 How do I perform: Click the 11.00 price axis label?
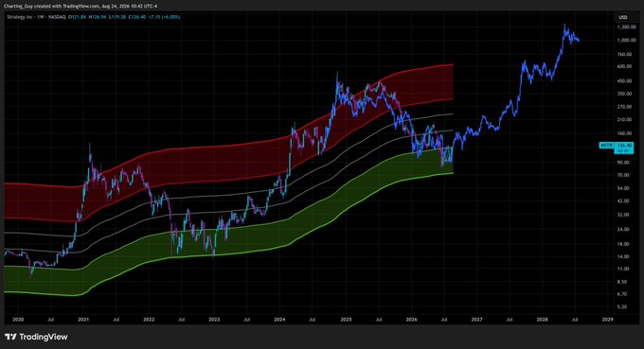[623, 269]
